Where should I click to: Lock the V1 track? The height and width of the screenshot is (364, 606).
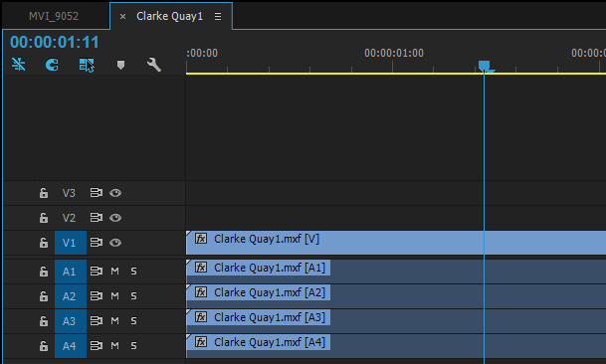tap(44, 243)
